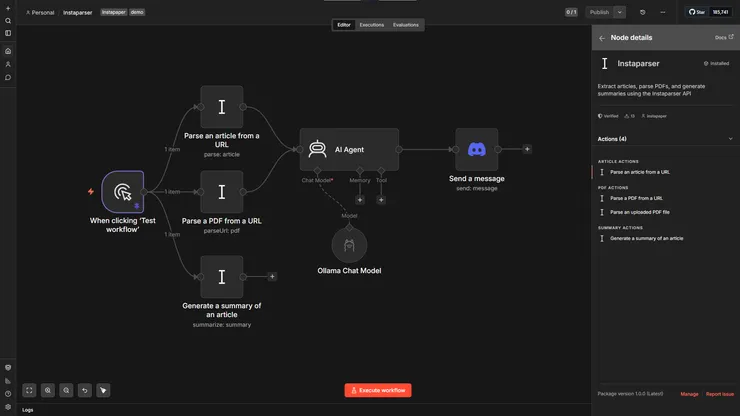
Task: Click the 'Instapaper' tag
Action: tap(113, 12)
